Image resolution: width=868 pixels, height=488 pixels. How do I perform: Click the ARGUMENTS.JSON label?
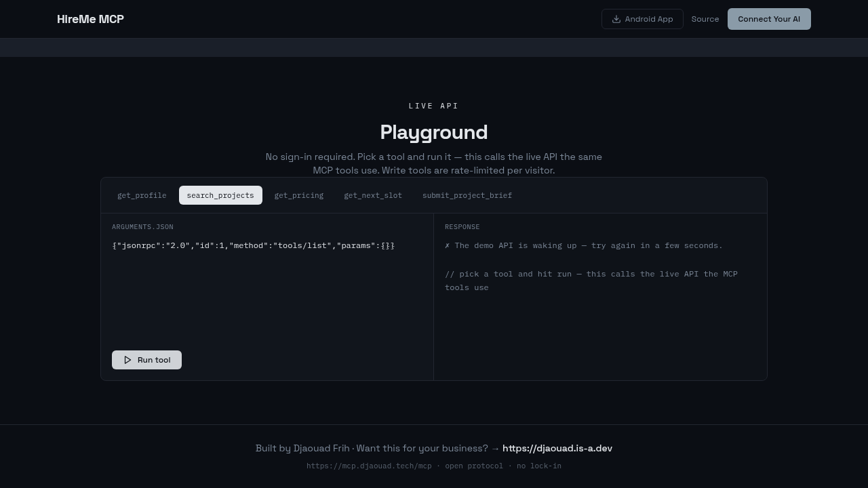[x=142, y=227]
